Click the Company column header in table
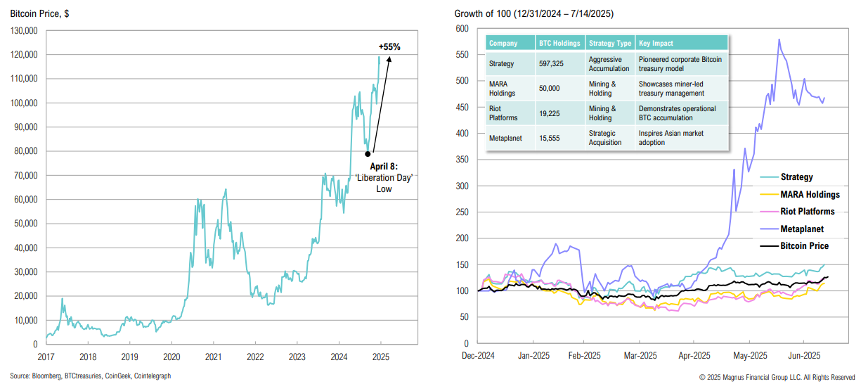The image size is (868, 384). click(503, 43)
